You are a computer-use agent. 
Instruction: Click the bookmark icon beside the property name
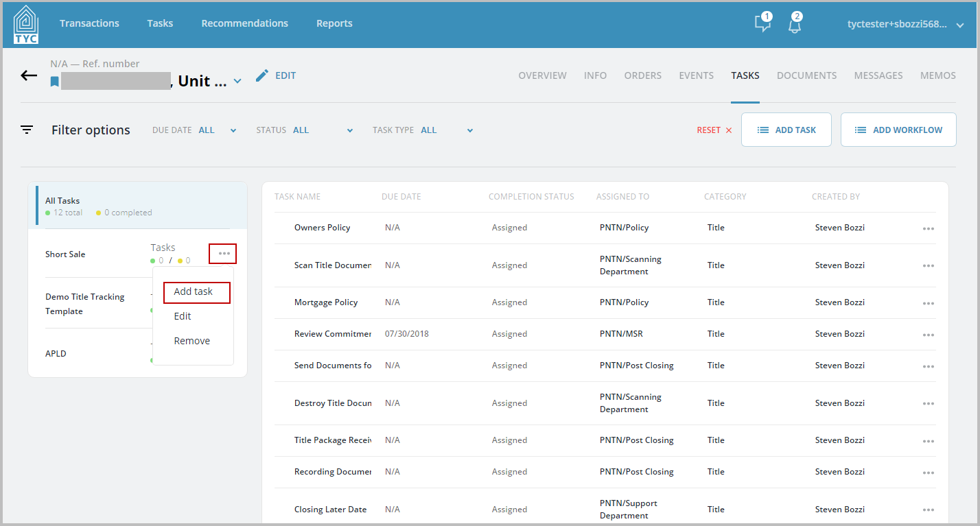[54, 82]
